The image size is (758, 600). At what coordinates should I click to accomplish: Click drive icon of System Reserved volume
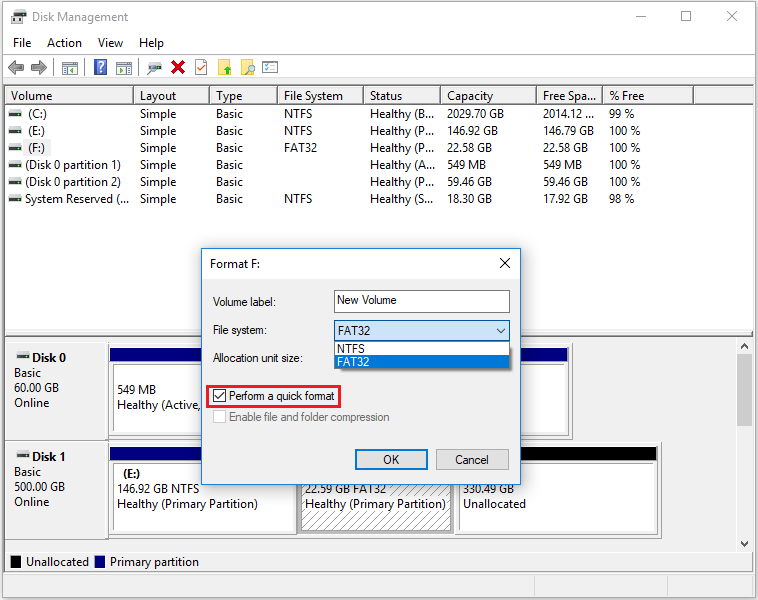point(15,199)
